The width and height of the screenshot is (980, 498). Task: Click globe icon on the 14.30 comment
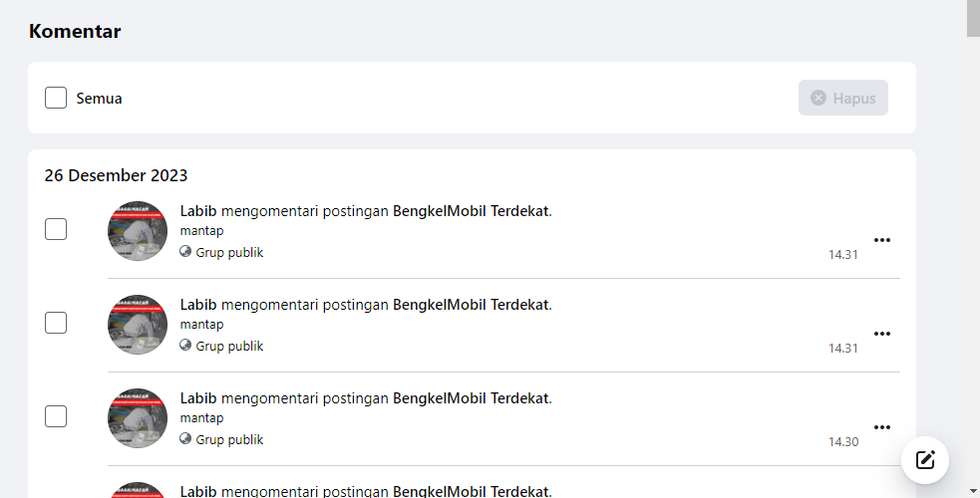coord(185,438)
